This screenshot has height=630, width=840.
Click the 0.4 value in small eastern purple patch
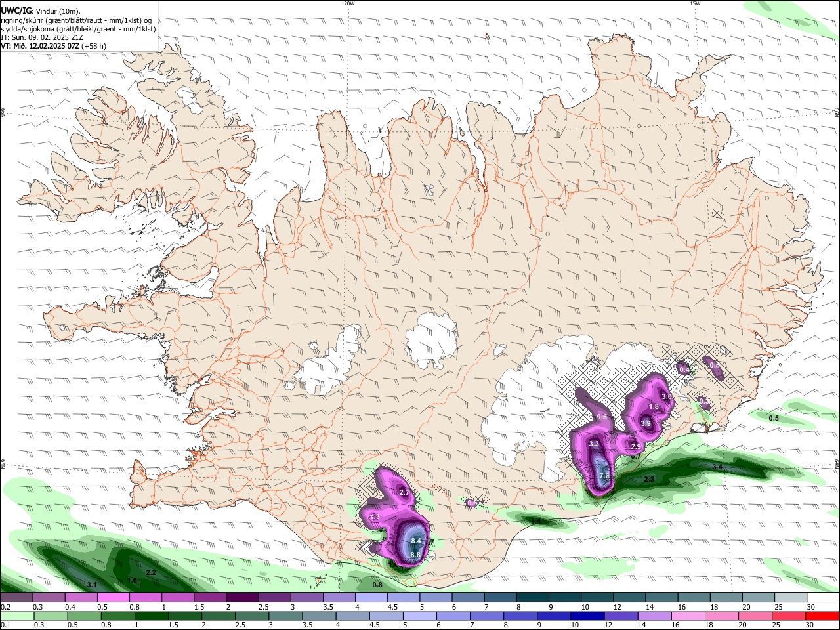click(684, 370)
